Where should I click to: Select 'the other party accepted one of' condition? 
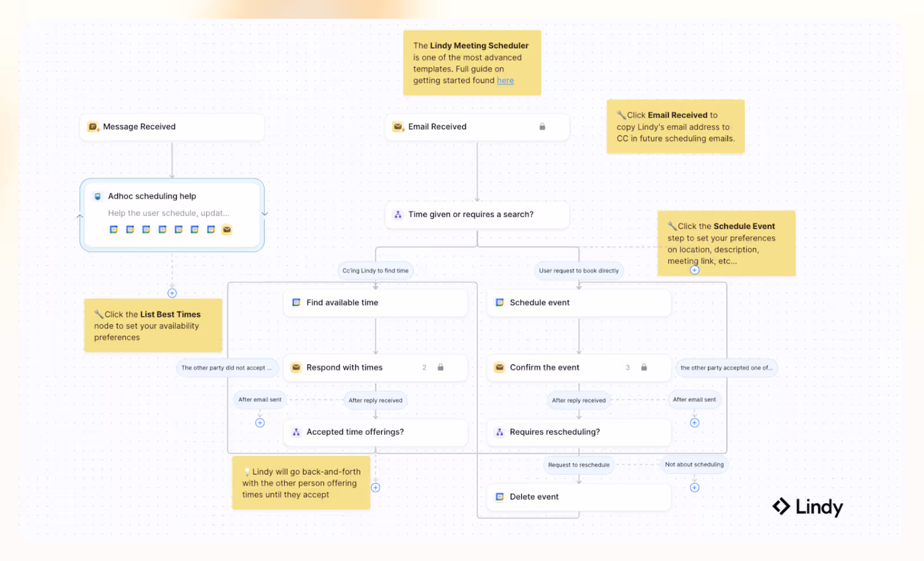click(x=726, y=368)
